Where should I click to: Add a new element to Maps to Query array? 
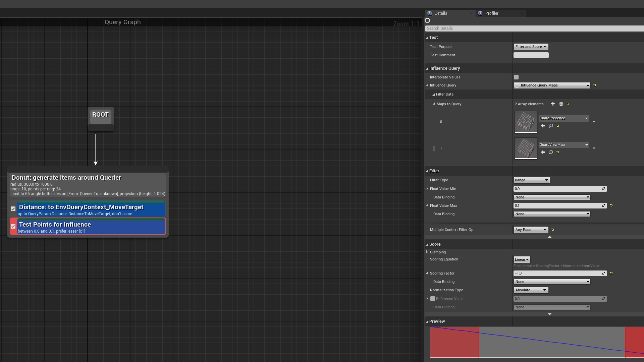[553, 104]
